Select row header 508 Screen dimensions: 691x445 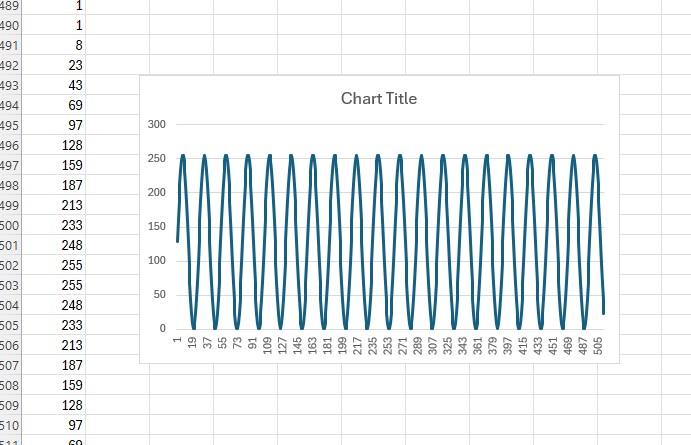[10, 385]
